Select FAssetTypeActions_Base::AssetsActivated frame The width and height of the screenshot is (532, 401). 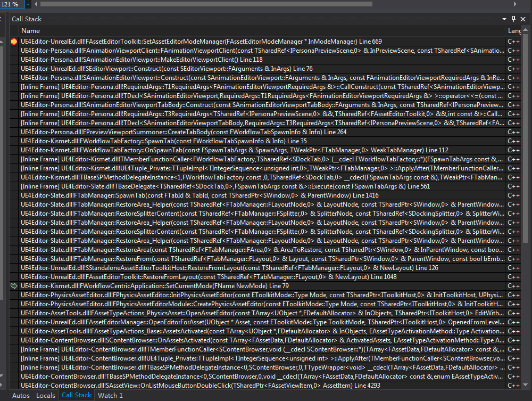[x=262, y=331]
